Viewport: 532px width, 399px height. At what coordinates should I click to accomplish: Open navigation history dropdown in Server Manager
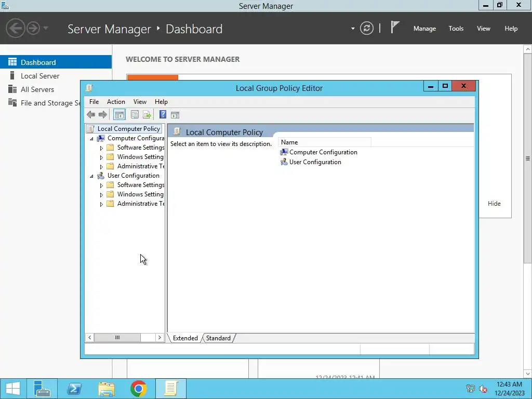tap(46, 28)
